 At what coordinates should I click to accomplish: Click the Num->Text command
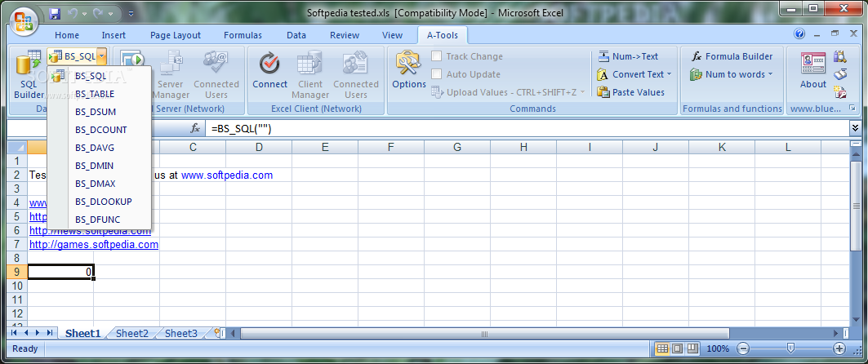(x=628, y=56)
